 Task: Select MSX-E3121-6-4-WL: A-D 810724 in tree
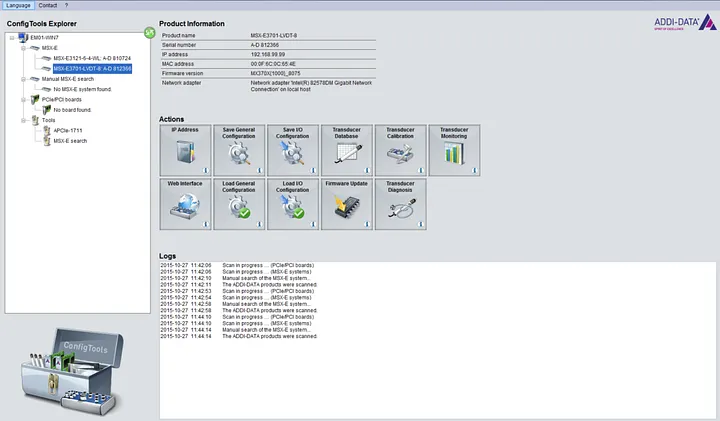92,58
